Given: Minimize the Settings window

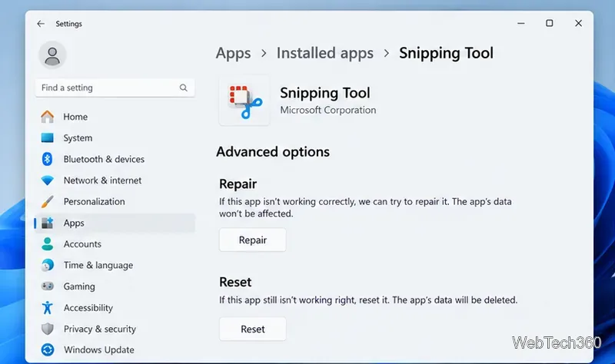Looking at the screenshot, I should click(x=521, y=24).
